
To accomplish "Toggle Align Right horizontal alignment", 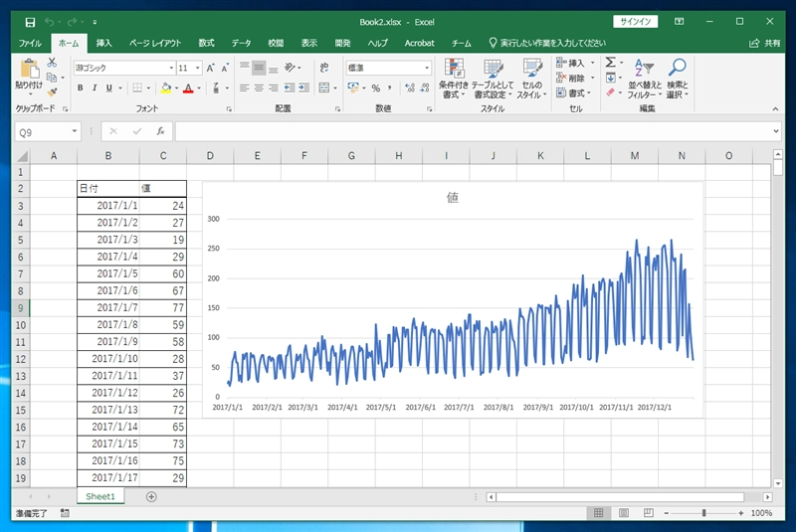I will coord(273,88).
